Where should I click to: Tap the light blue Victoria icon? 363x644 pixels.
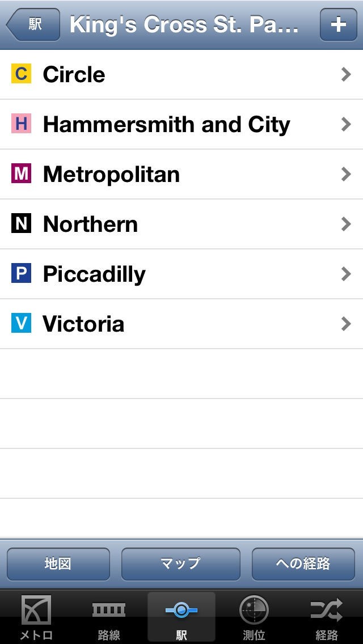pos(21,323)
